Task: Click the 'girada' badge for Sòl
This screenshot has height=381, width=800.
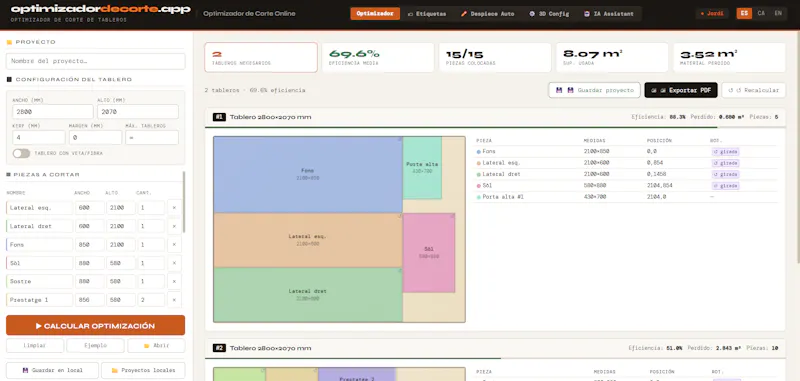Action: 726,186
